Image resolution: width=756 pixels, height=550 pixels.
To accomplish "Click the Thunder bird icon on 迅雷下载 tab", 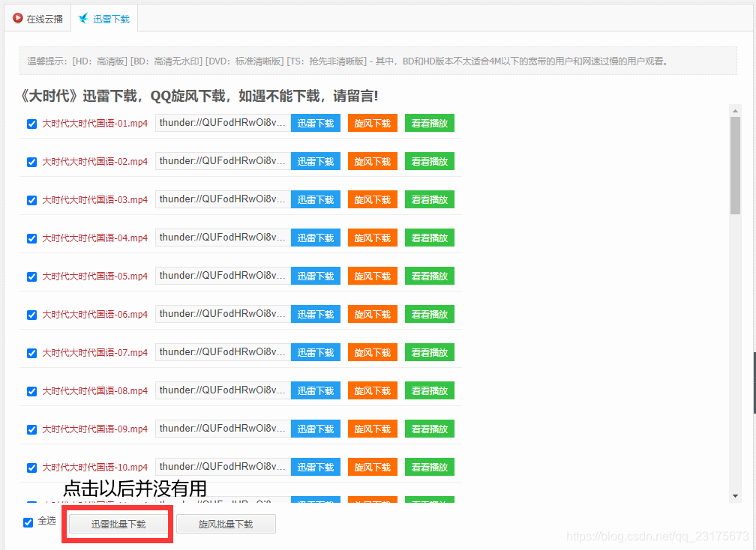I will click(83, 18).
